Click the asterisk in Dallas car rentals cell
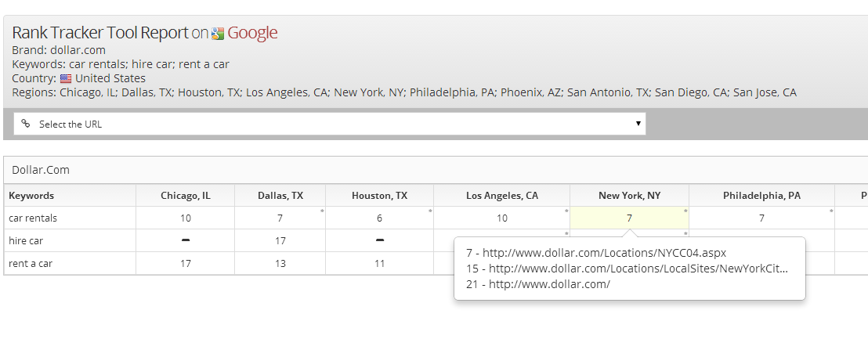The width and height of the screenshot is (868, 339). click(322, 211)
